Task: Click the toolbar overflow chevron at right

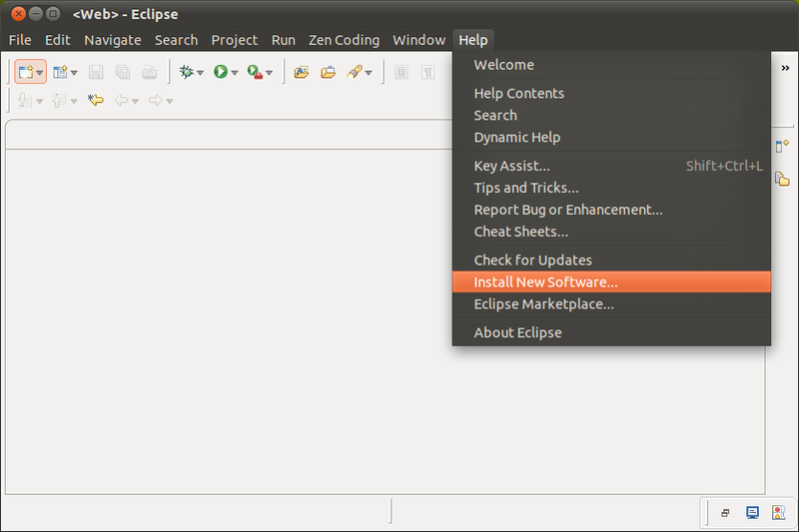Action: click(x=785, y=68)
